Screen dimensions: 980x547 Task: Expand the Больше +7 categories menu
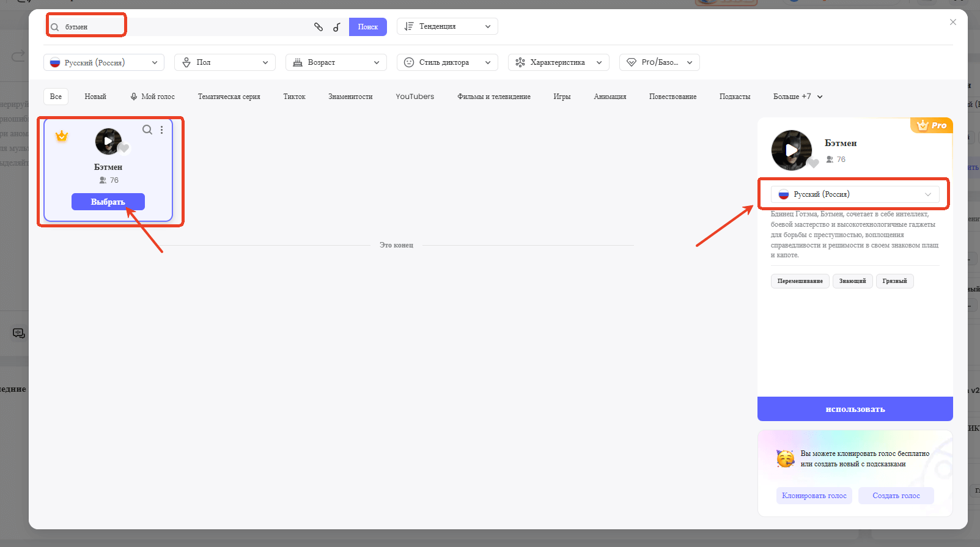click(798, 97)
